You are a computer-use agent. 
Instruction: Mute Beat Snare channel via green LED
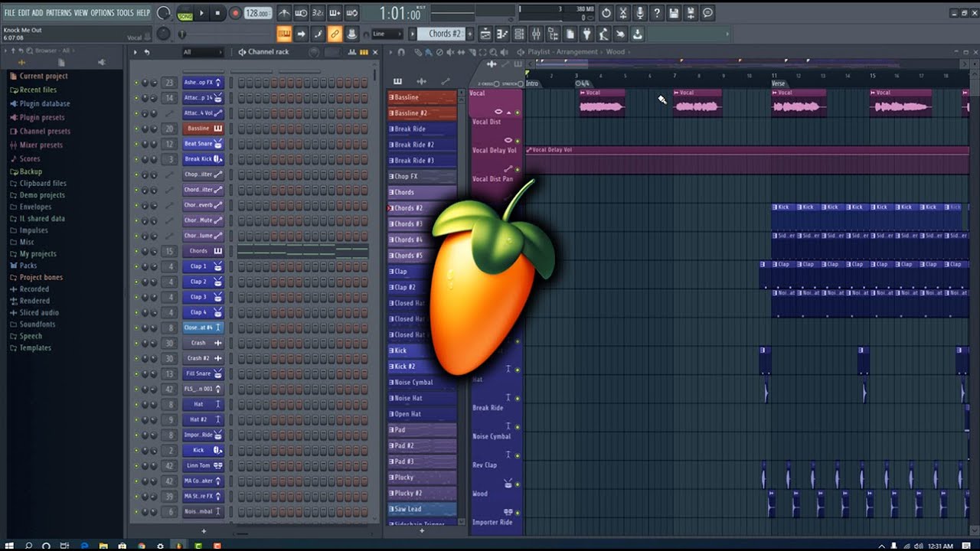point(136,144)
